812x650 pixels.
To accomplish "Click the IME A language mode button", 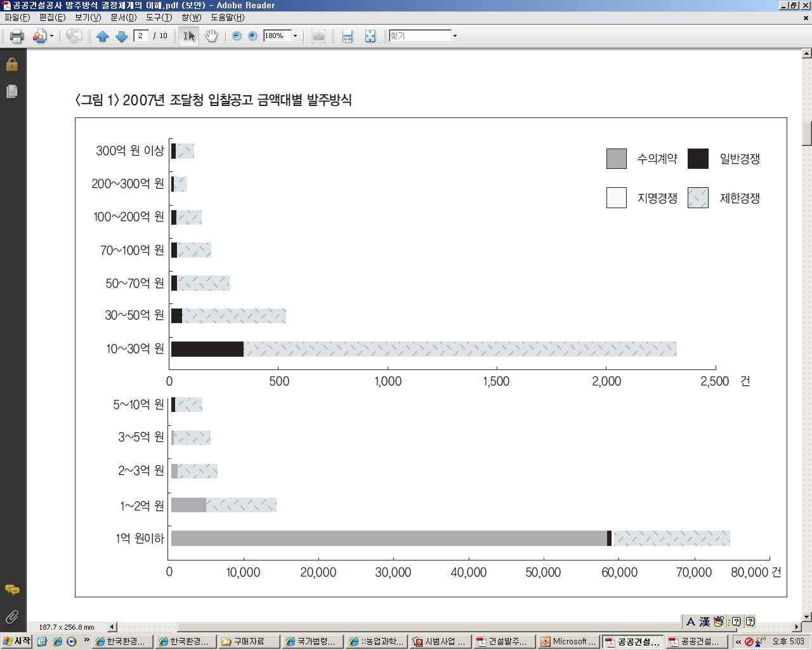I will tap(691, 621).
